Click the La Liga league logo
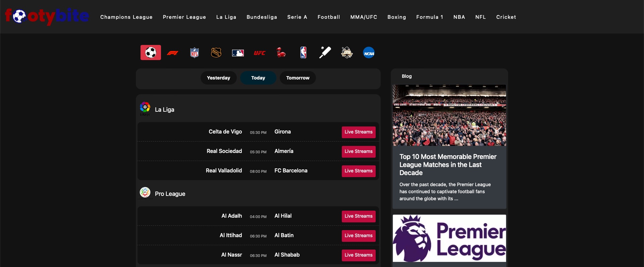Viewport: 644px width, 267px height. [145, 109]
